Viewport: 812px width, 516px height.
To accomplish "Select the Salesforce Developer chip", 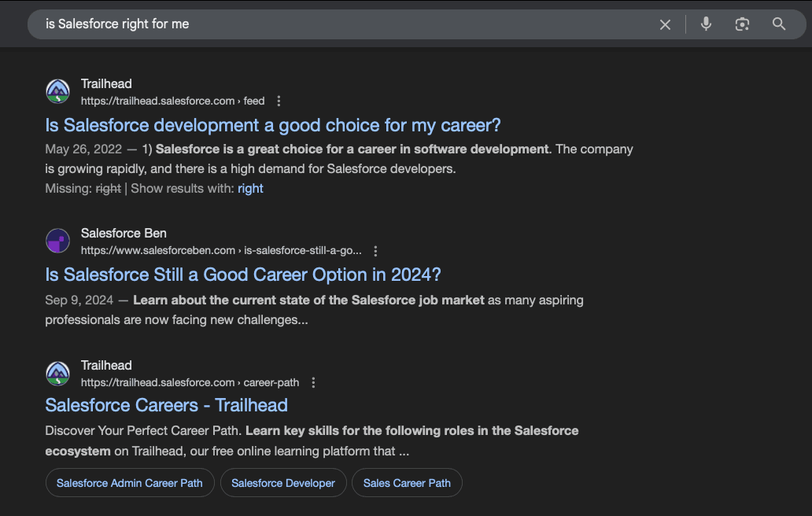I will [283, 483].
